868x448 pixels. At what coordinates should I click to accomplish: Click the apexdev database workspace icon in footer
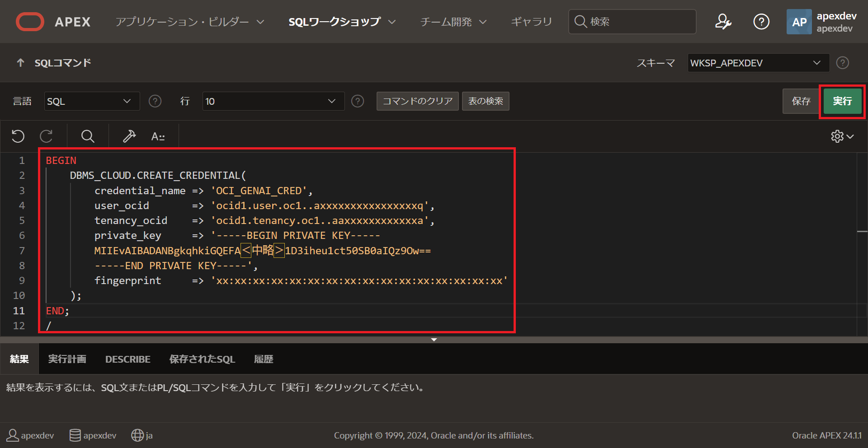(x=75, y=435)
